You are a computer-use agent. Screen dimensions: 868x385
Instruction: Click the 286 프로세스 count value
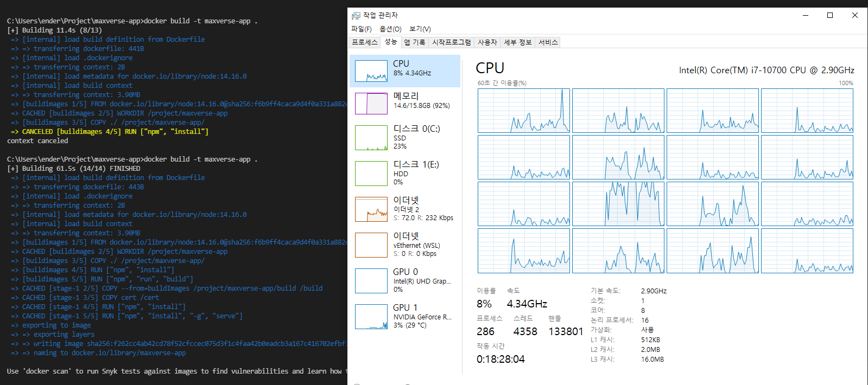[485, 331]
